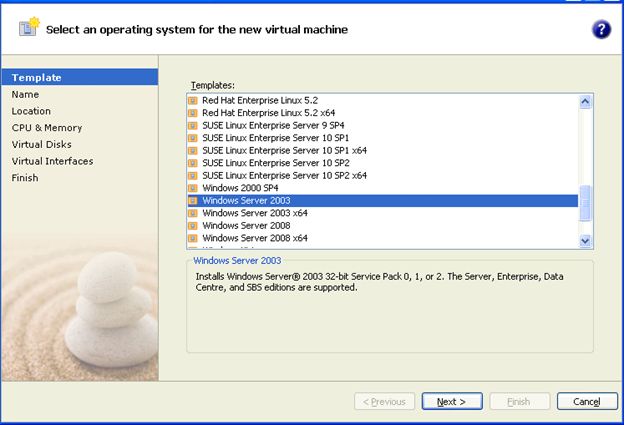Click the Red Hat Enterprise Linux 5.2 template icon

point(194,101)
